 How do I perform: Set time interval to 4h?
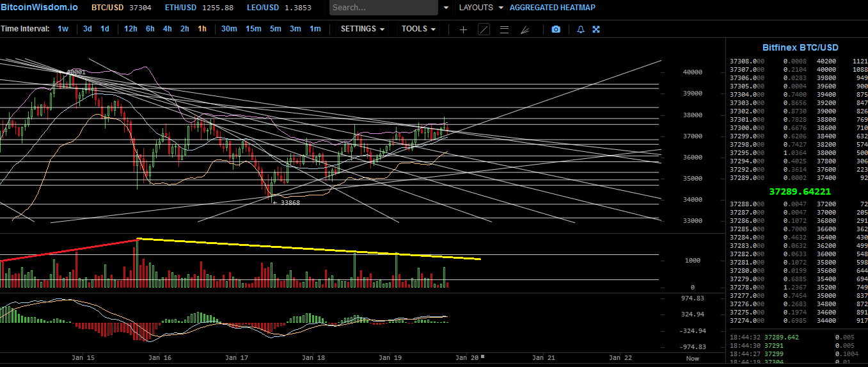167,29
